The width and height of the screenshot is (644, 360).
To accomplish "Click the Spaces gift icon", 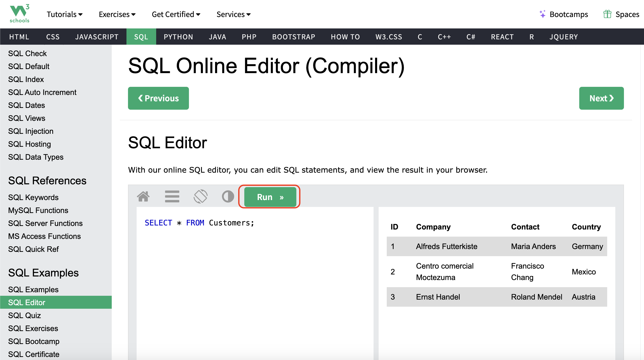I will point(607,14).
